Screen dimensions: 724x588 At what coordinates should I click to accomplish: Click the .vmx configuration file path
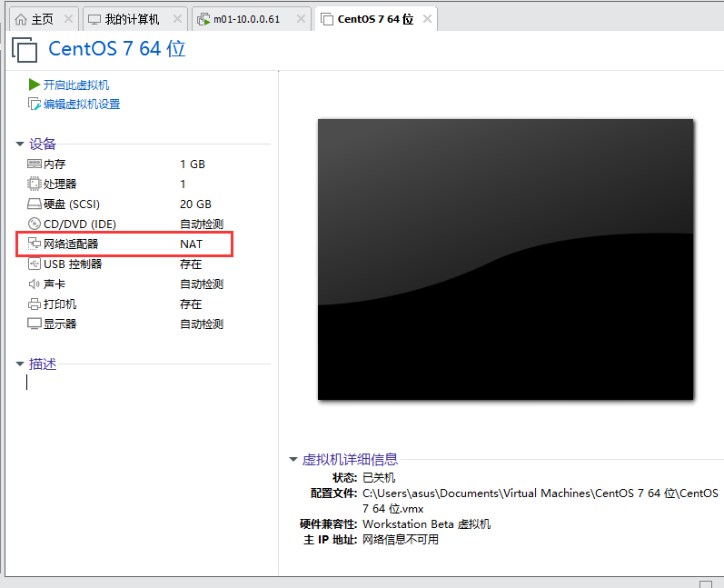point(541,501)
